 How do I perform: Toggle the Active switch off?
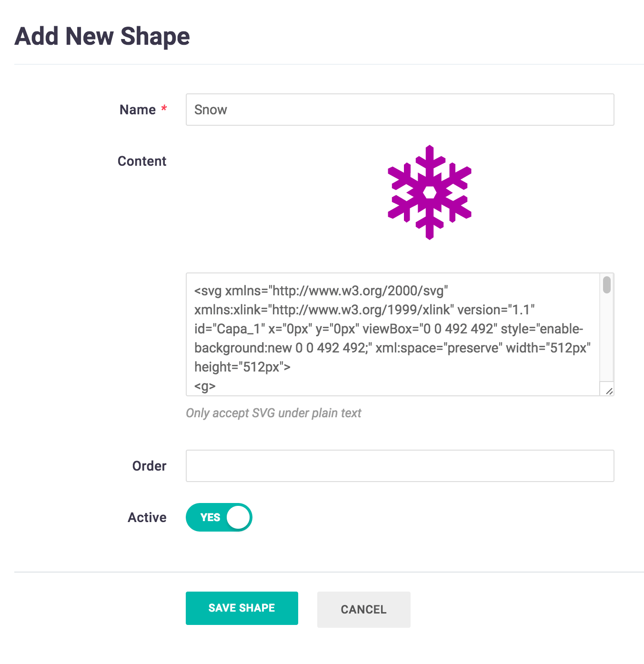click(219, 517)
